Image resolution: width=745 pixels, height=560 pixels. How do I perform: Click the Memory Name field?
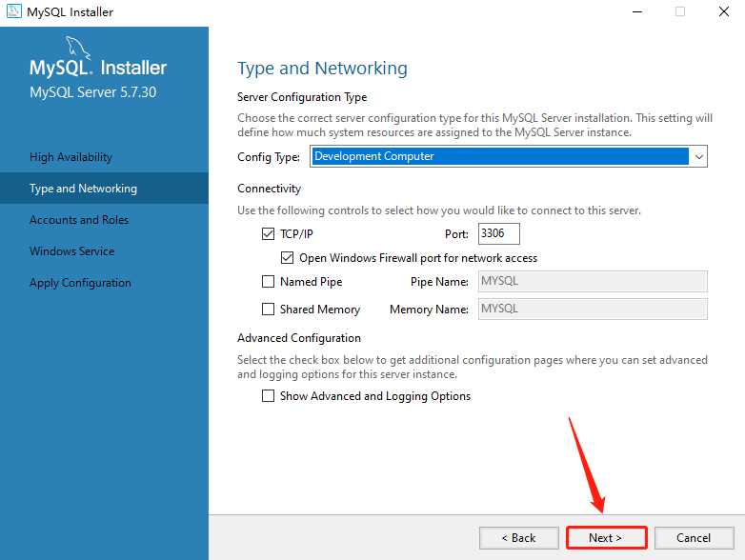tap(593, 309)
